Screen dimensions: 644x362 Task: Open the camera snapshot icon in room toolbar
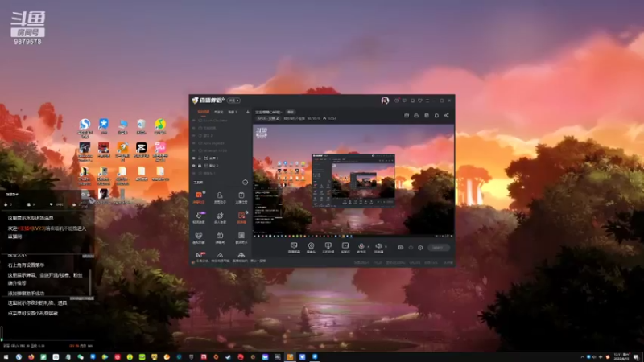[x=407, y=115]
